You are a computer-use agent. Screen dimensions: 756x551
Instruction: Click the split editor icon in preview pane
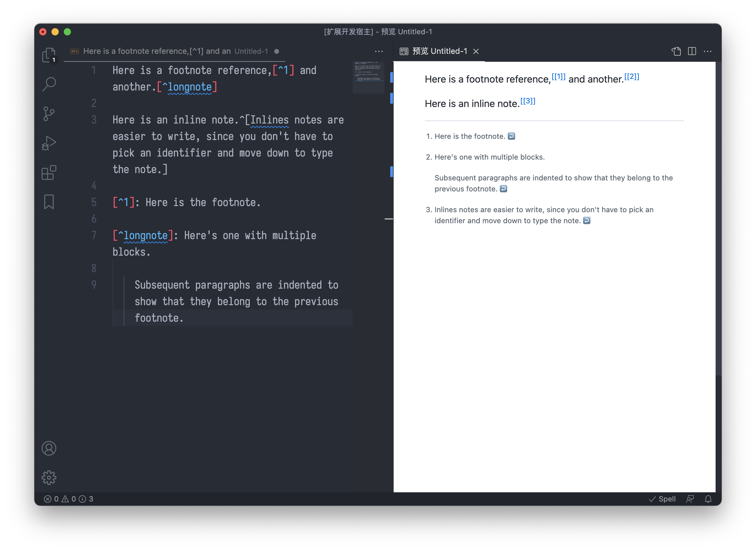pyautogui.click(x=692, y=51)
